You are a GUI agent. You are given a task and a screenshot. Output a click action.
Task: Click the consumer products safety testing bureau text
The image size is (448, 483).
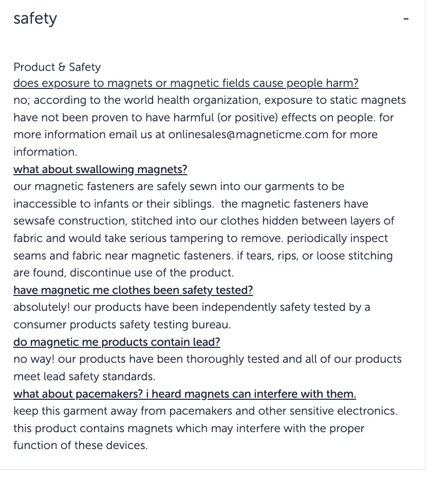point(122,325)
